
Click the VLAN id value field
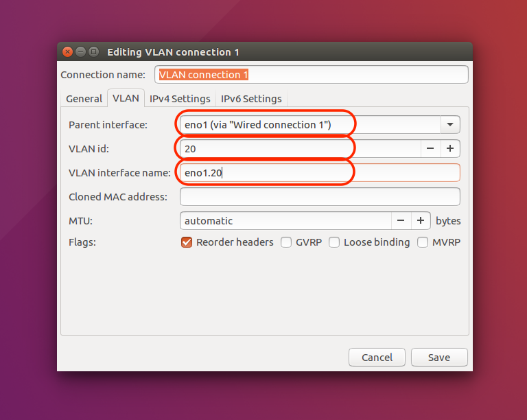point(301,148)
